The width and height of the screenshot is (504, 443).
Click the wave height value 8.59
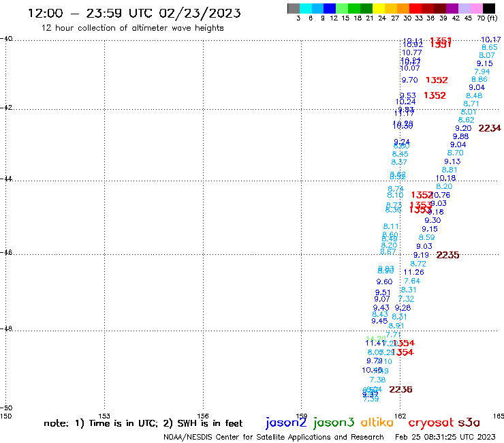426,237
